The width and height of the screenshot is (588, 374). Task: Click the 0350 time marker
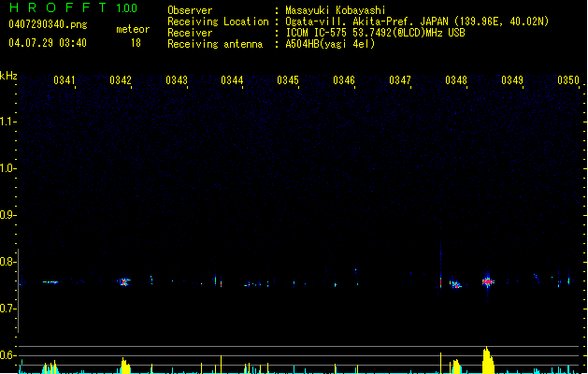coord(568,80)
